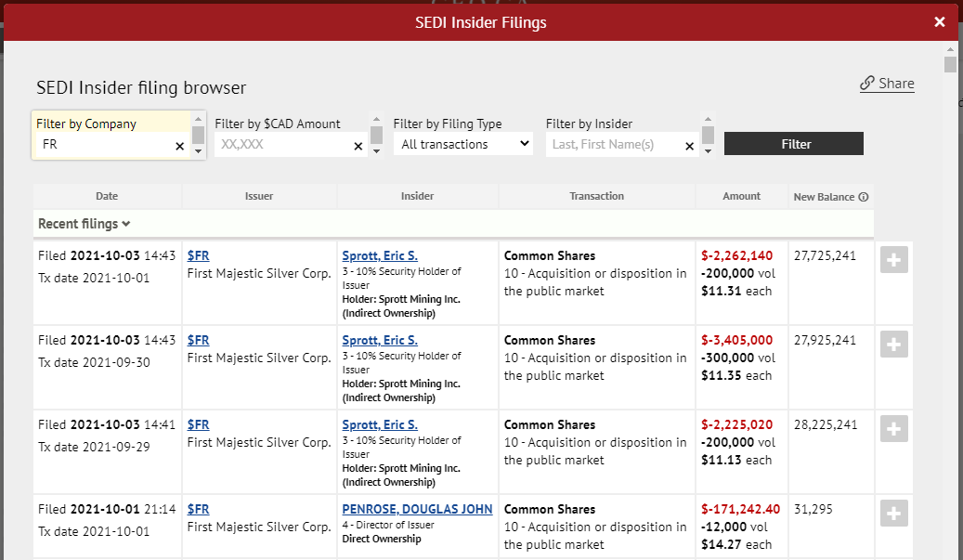The image size is (963, 560).
Task: Close the SEDI Insider Filings dialog
Action: pos(940,22)
